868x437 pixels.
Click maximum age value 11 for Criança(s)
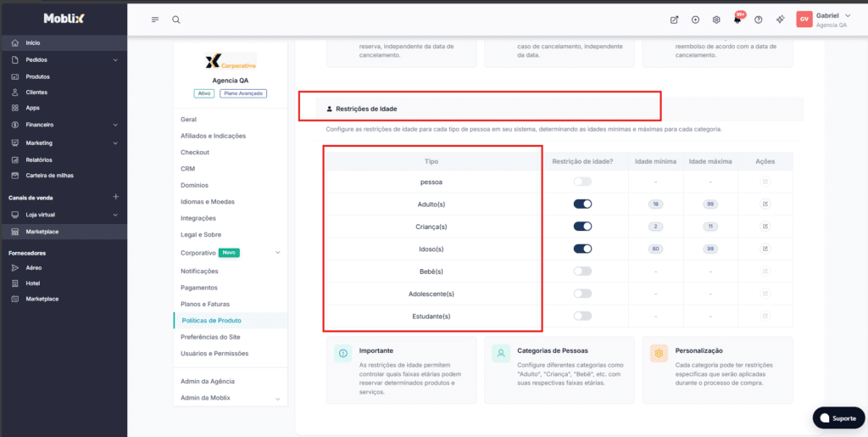(710, 226)
